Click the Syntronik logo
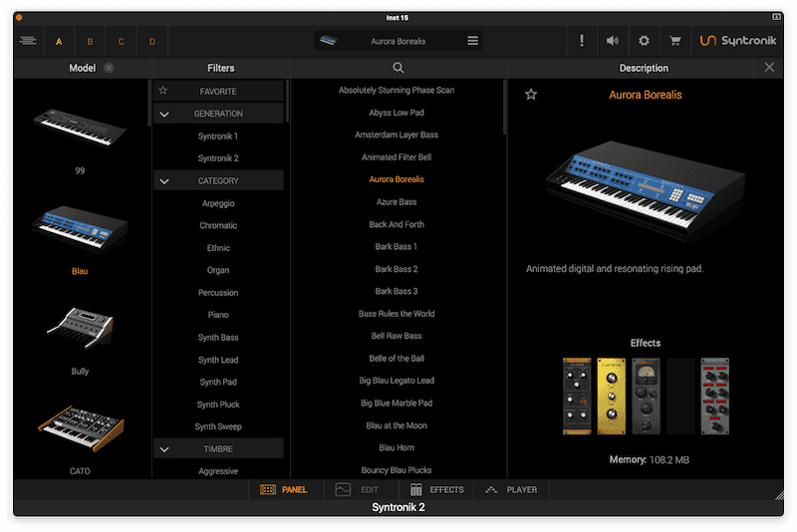This screenshot has height=532, width=797. point(738,41)
